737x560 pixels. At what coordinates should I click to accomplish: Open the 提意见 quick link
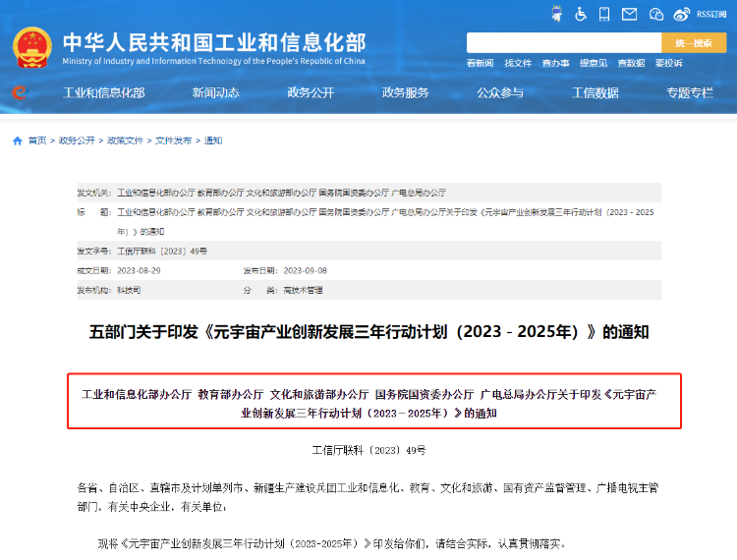594,63
